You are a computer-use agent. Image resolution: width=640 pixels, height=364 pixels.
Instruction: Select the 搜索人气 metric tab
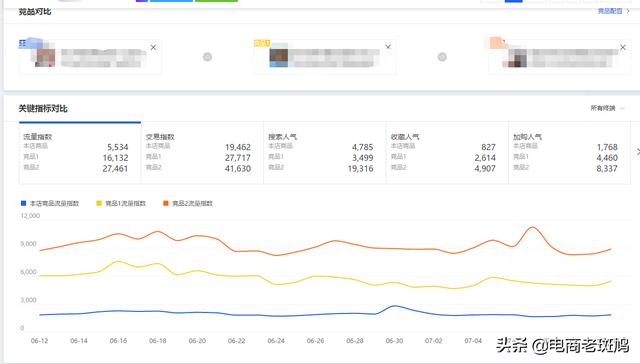coord(325,153)
